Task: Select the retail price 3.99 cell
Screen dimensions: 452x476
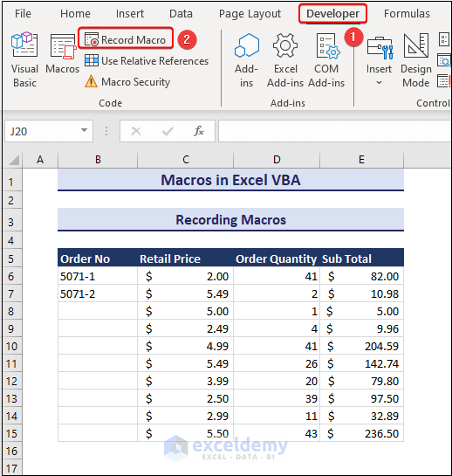Action: pos(185,381)
